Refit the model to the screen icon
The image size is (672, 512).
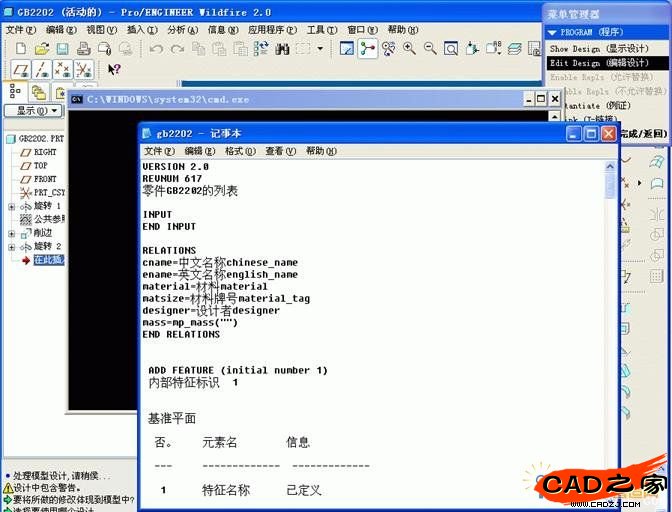click(451, 48)
